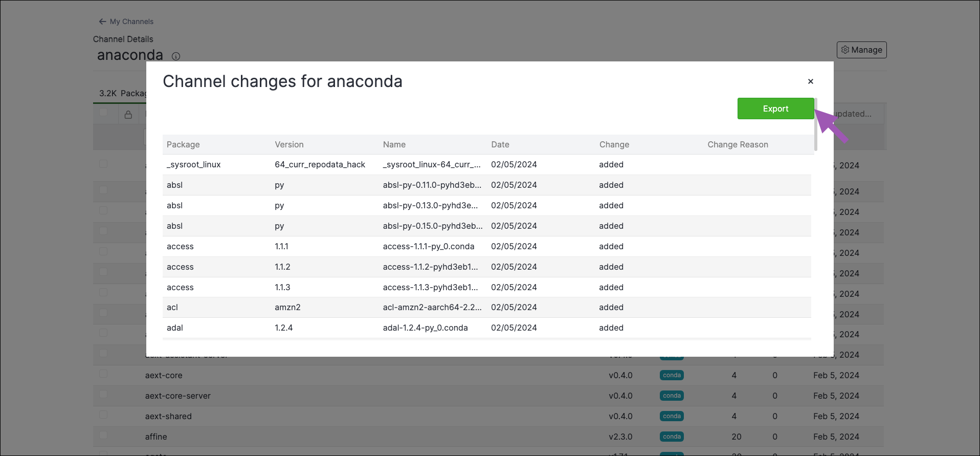Screen dimensions: 980x456
Task: Select the checkbox for aext-shared package
Action: pos(103,415)
